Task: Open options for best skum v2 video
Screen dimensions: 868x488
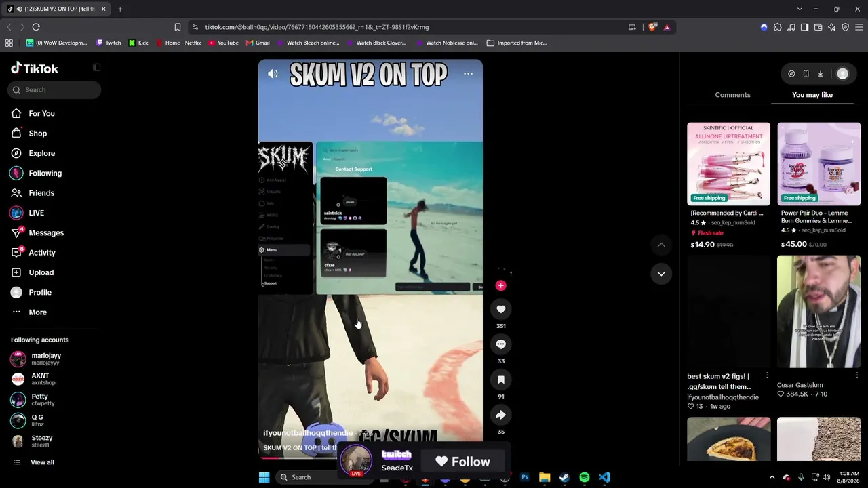Action: [767, 375]
